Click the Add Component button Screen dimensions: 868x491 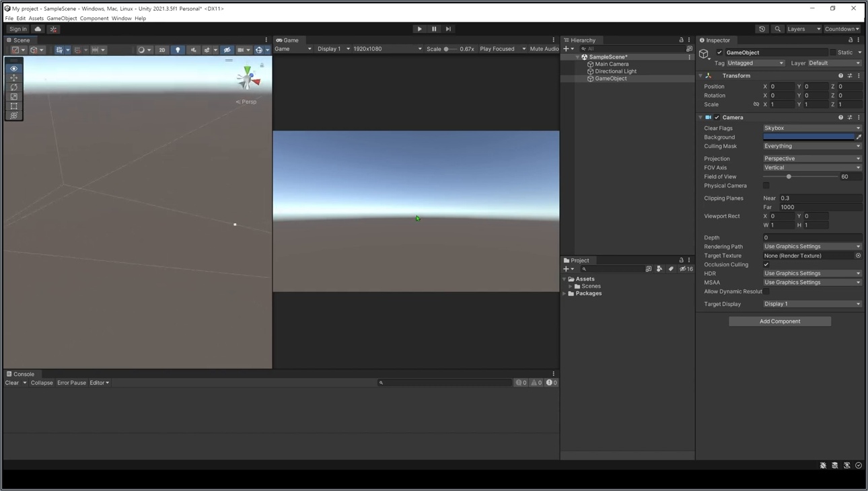coord(780,322)
